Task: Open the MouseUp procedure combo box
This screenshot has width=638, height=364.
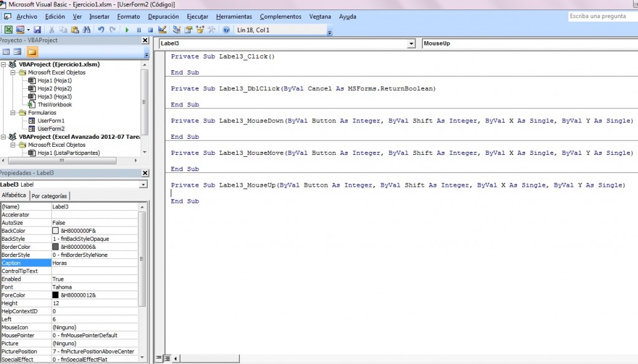Action: [x=530, y=44]
